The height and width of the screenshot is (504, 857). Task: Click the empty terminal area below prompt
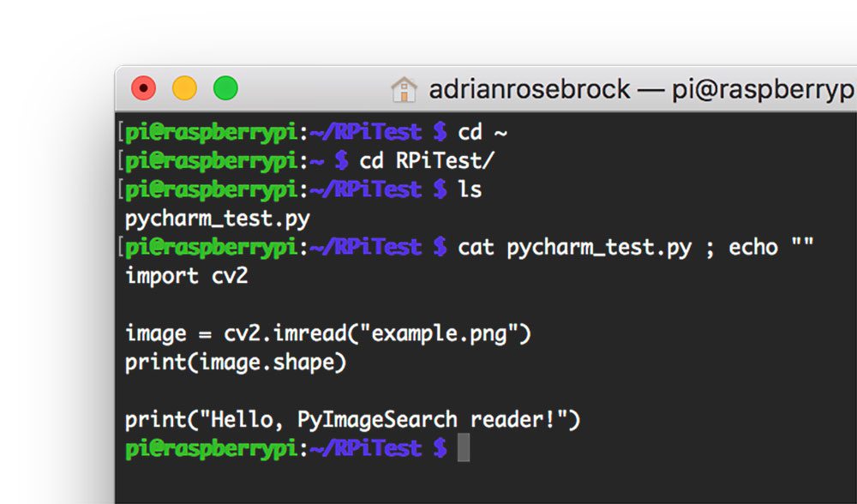(x=486, y=483)
